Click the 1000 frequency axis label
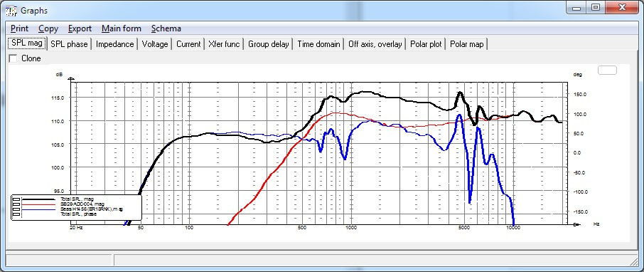This screenshot has width=644, height=272. 351,228
